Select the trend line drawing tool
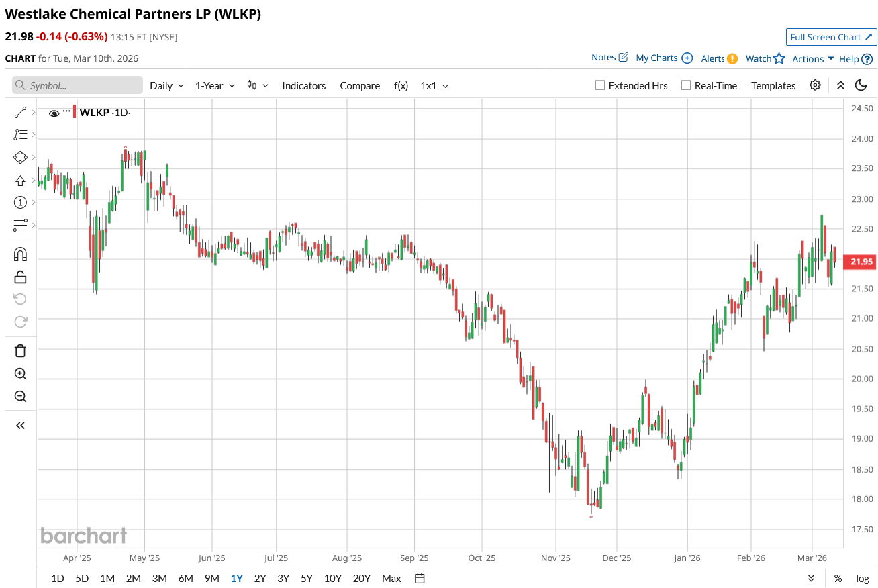The width and height of the screenshot is (878, 588). click(x=20, y=113)
